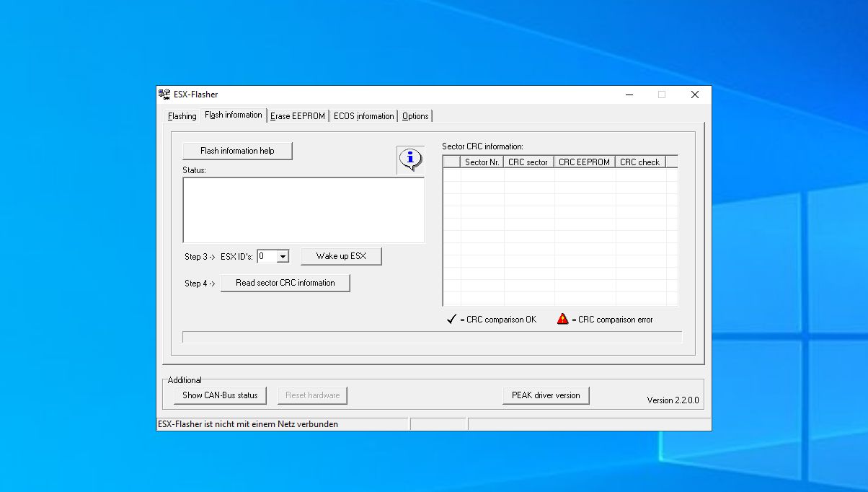The width and height of the screenshot is (868, 492).
Task: Switch to the Erase EEPROM tab
Action: click(x=298, y=115)
